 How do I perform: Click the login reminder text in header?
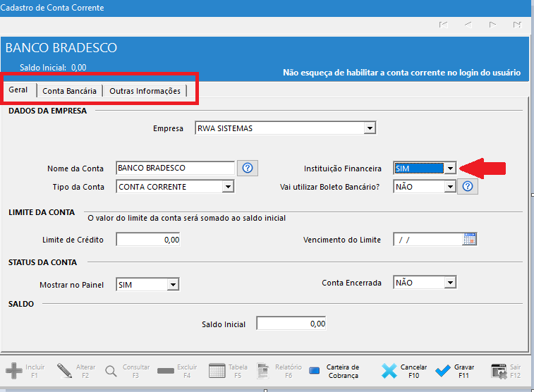pos(402,73)
